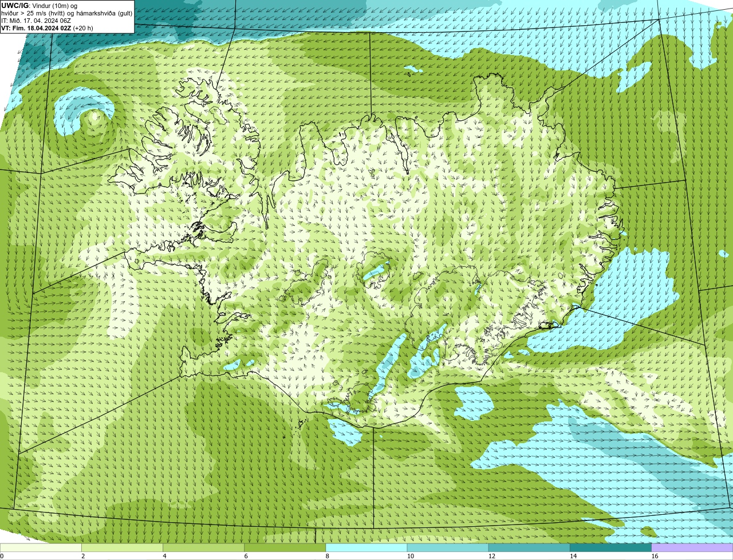Click the light cyan 8–10 m/s legend swatch
733x560 pixels.
[x=366, y=547]
